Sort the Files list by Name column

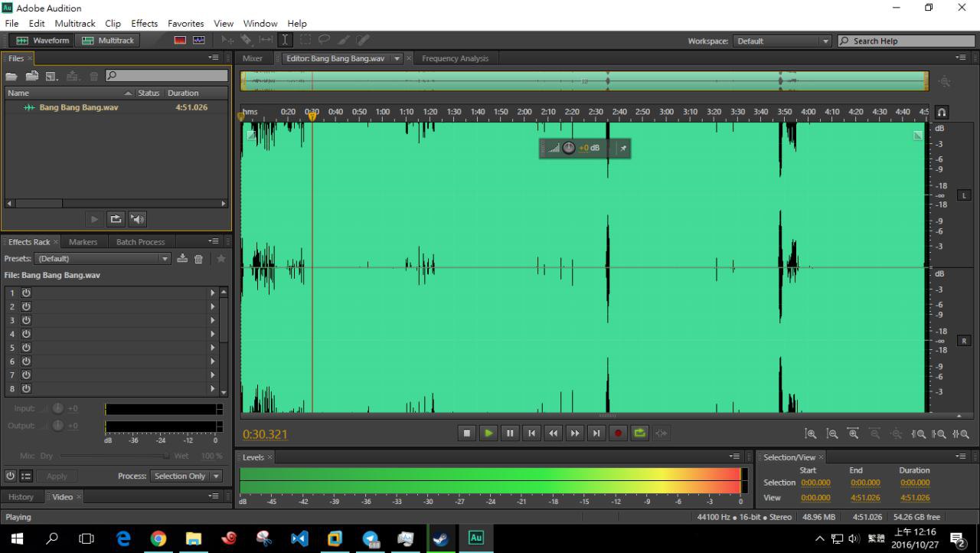click(x=69, y=93)
